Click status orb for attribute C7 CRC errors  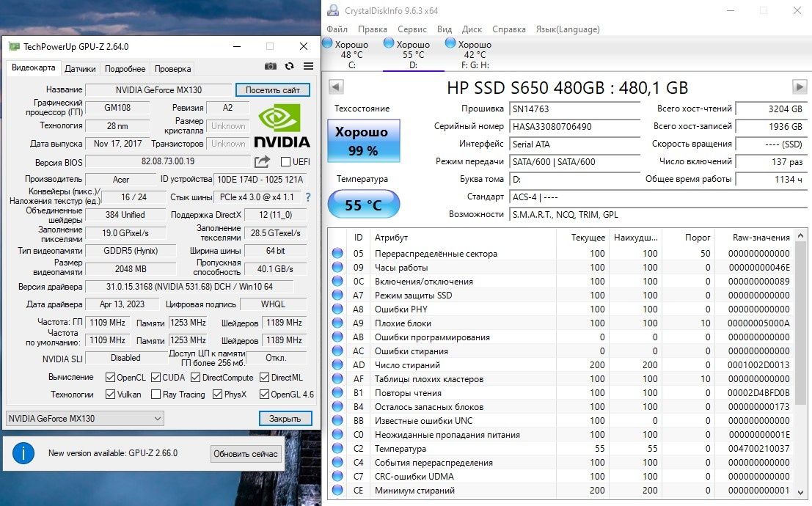click(x=337, y=477)
